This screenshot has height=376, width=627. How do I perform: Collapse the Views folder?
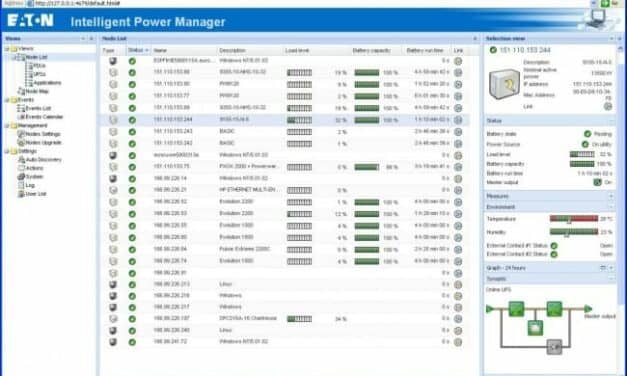point(7,48)
